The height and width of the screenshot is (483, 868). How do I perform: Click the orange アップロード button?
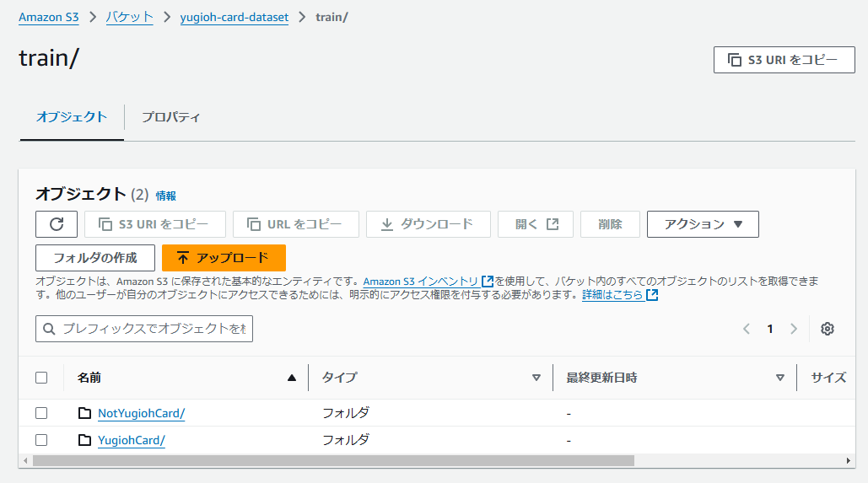[224, 258]
